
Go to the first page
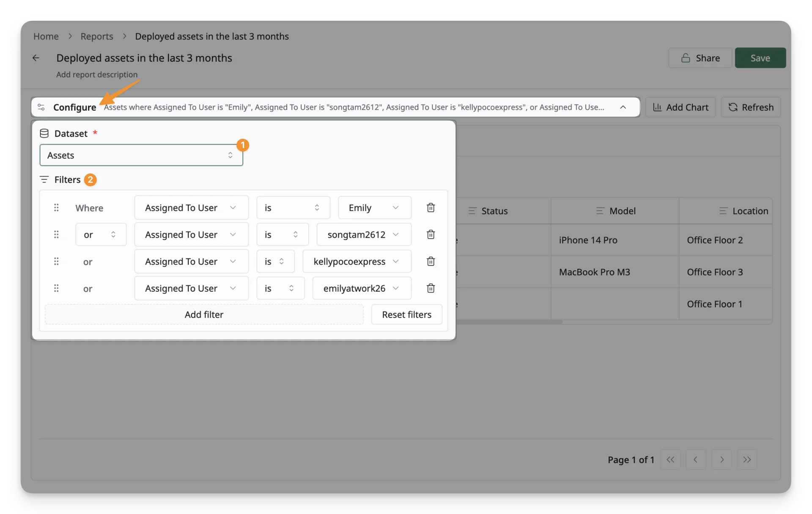(670, 459)
